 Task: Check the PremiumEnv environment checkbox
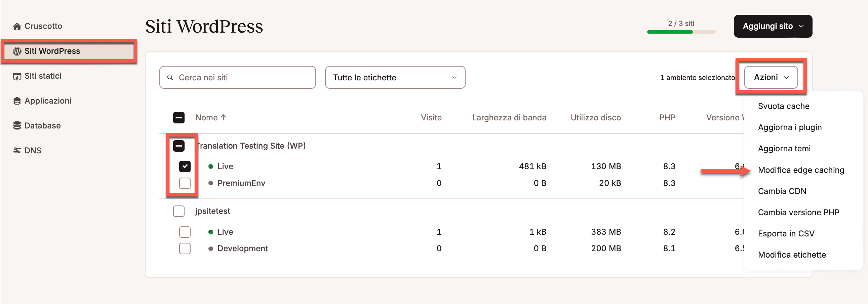pos(185,183)
